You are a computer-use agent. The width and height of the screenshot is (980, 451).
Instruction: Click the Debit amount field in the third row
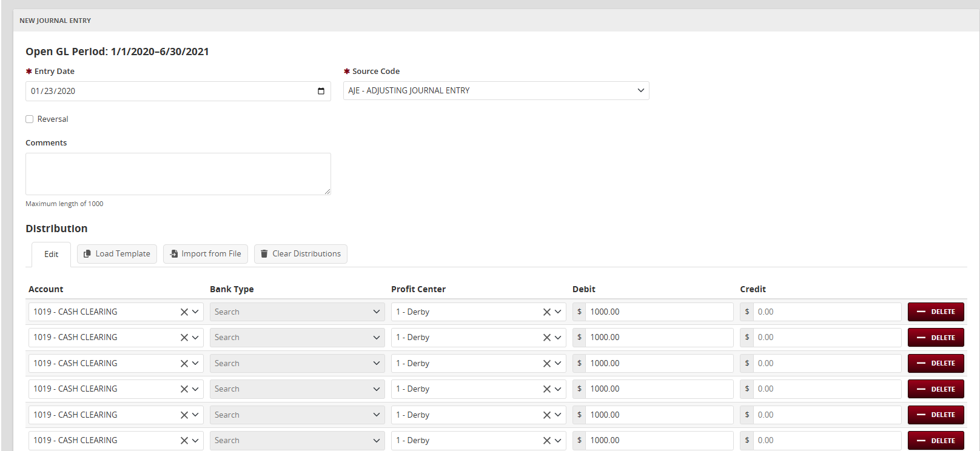[659, 364]
